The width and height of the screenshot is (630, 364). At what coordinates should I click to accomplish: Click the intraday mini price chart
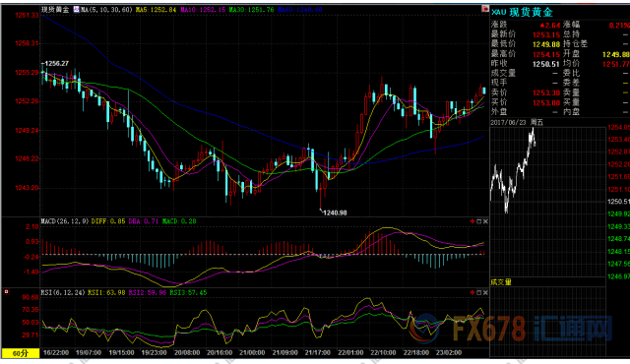pos(547,202)
